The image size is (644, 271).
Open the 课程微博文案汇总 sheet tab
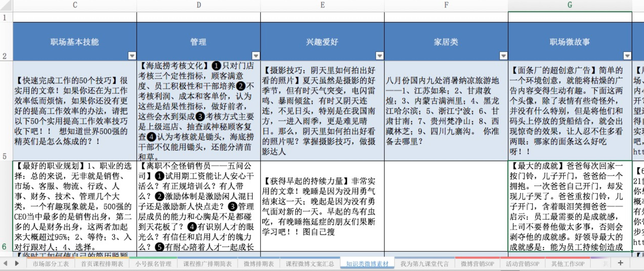[310, 264]
